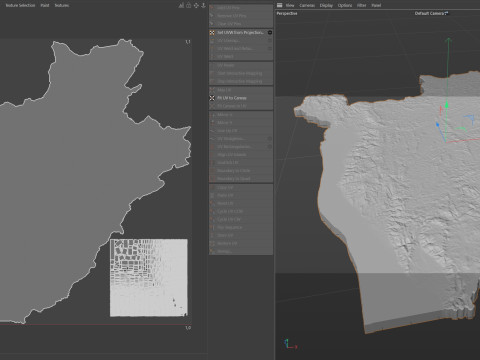Click the blue plane handle on gizmo
The height and width of the screenshot is (360, 480).
[470, 119]
